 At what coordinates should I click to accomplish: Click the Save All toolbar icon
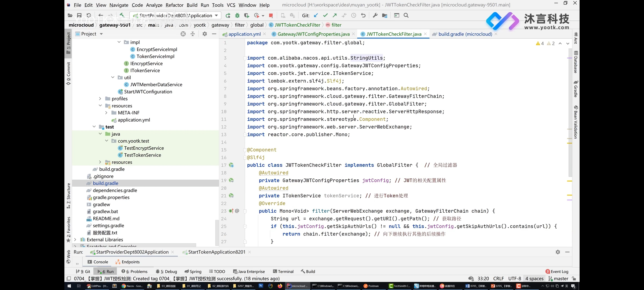pos(79,16)
